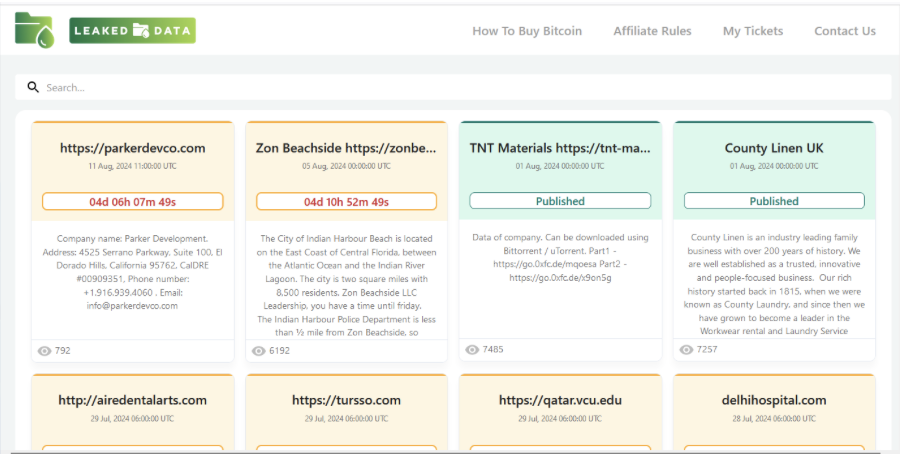Click the 7485 view count

pyautogui.click(x=492, y=350)
